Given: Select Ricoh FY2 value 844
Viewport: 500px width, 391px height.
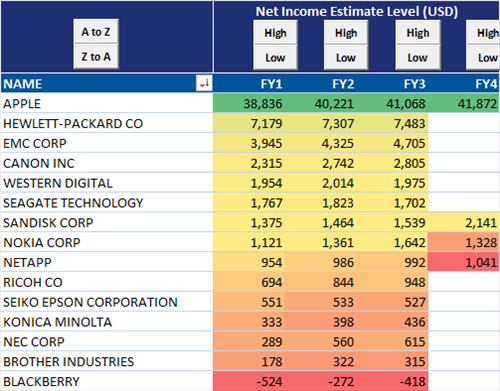Looking at the screenshot, I should (x=320, y=282).
